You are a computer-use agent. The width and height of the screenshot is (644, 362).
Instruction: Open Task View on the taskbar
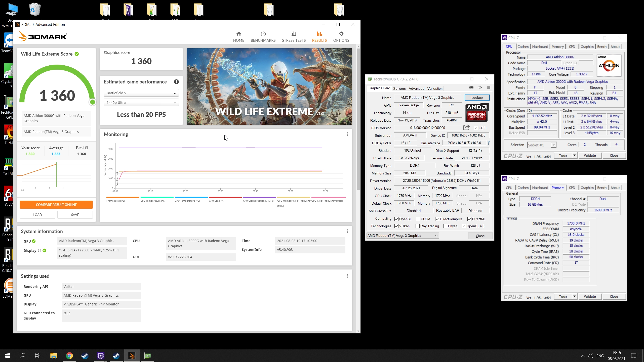pyautogui.click(x=37, y=356)
